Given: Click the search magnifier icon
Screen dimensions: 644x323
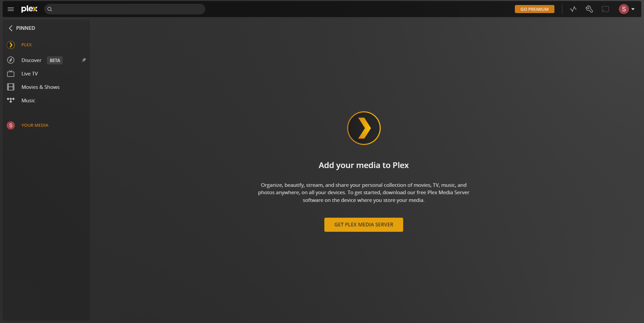Looking at the screenshot, I should pos(50,9).
